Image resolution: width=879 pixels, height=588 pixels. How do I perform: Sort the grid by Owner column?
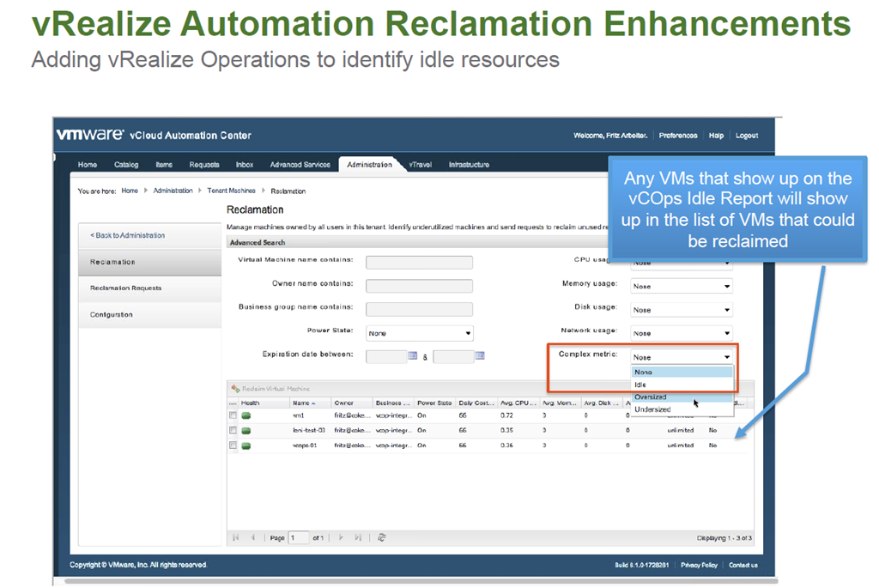(351, 403)
